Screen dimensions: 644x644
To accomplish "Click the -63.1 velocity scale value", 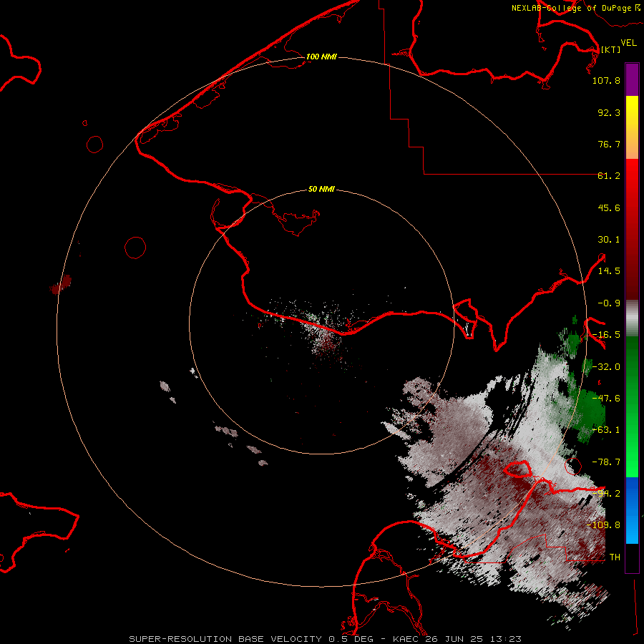I will tap(606, 430).
